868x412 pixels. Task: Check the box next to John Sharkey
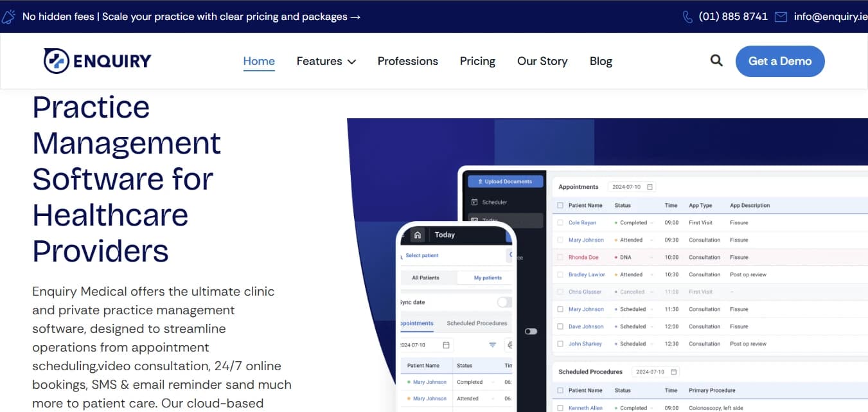point(560,344)
